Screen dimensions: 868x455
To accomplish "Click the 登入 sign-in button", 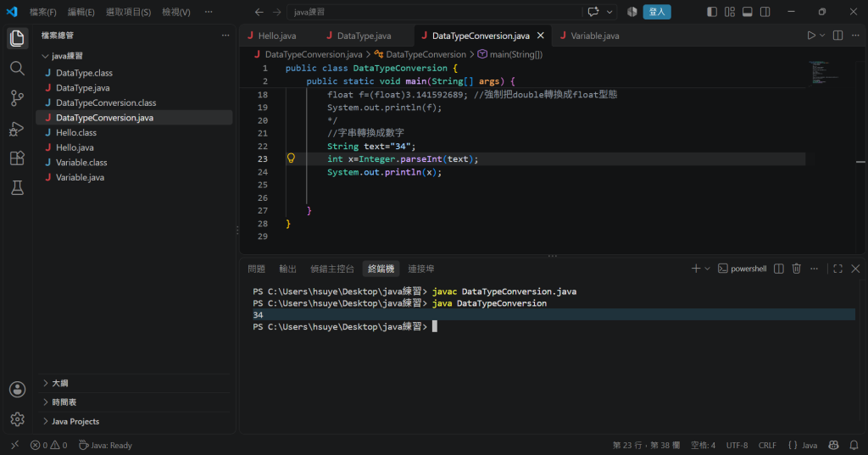I will [657, 12].
